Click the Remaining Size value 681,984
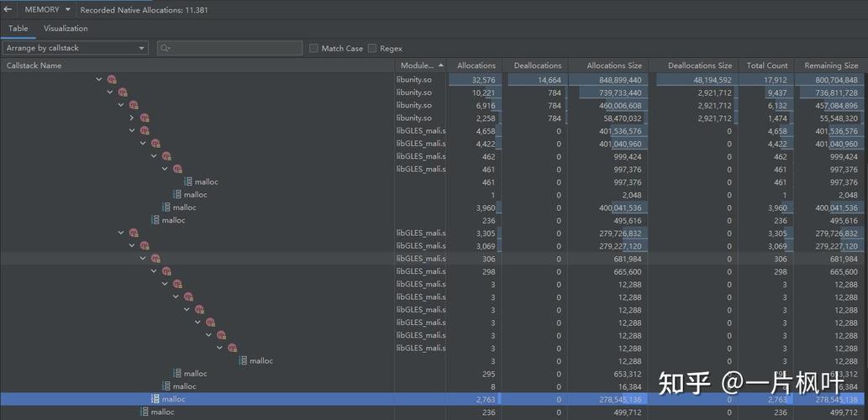This screenshot has width=868, height=420. click(x=844, y=259)
